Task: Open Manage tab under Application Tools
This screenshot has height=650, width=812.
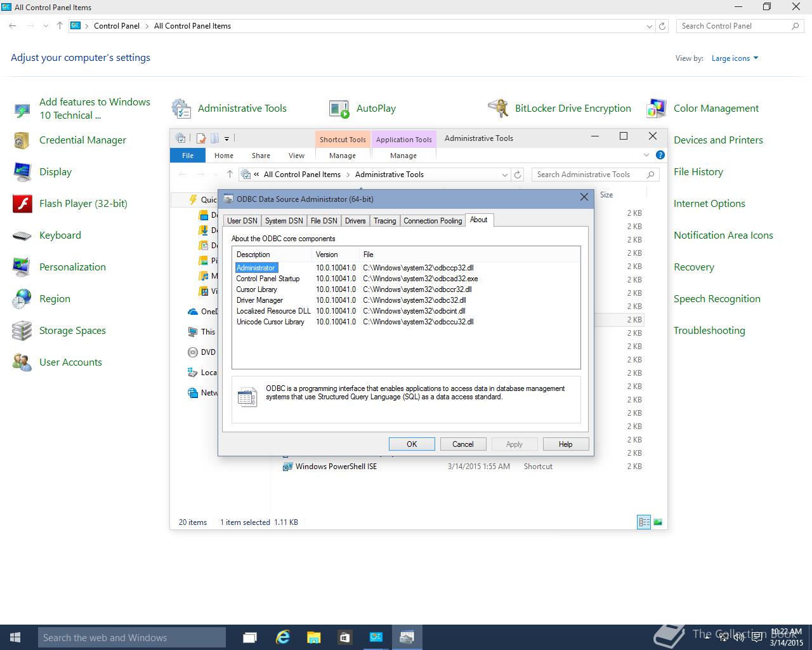Action: pyautogui.click(x=403, y=156)
